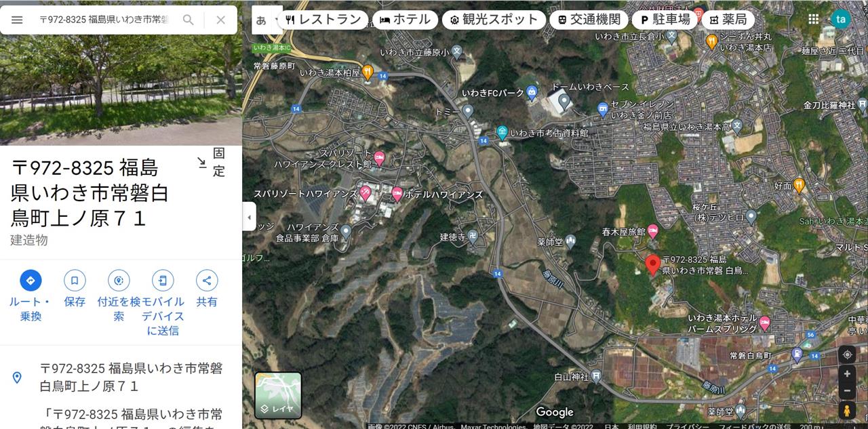Viewport: 868px width, 429px height.
Task: Select the 金刀比羅神社 shrine marker
Action: [x=862, y=105]
